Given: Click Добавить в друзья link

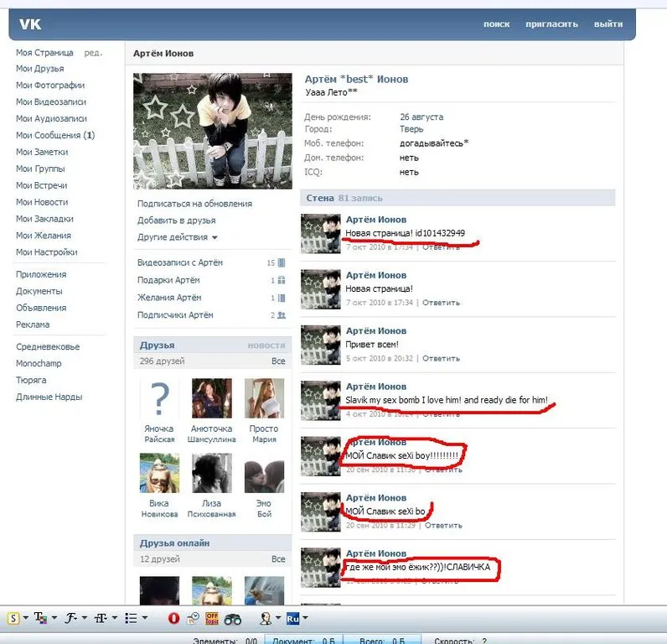Looking at the screenshot, I should (176, 221).
